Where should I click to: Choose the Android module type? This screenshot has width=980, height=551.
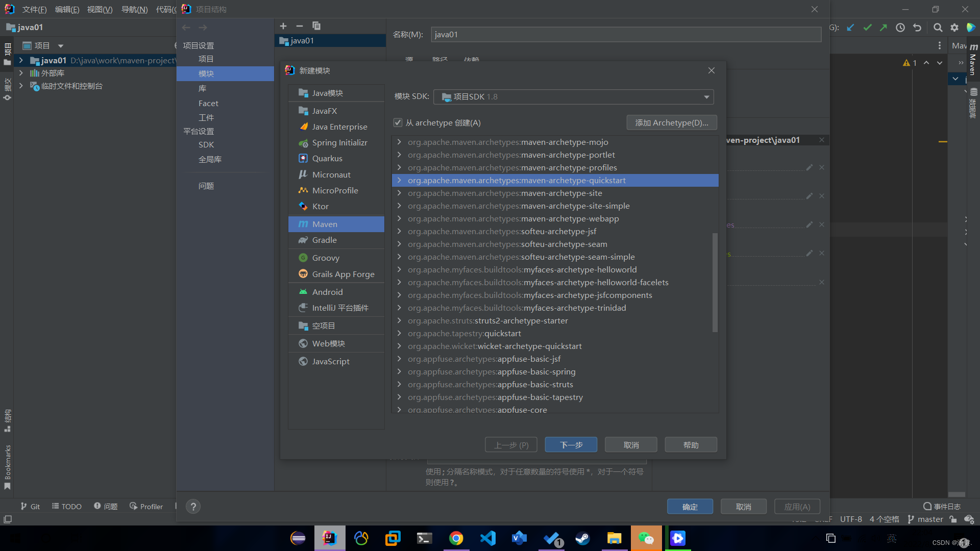336,292
